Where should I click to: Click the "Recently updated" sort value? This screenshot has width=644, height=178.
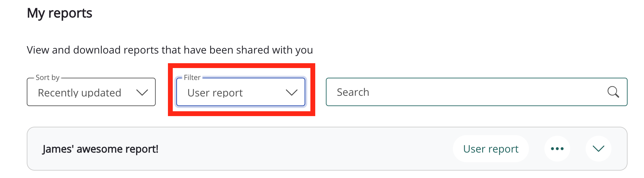point(79,93)
